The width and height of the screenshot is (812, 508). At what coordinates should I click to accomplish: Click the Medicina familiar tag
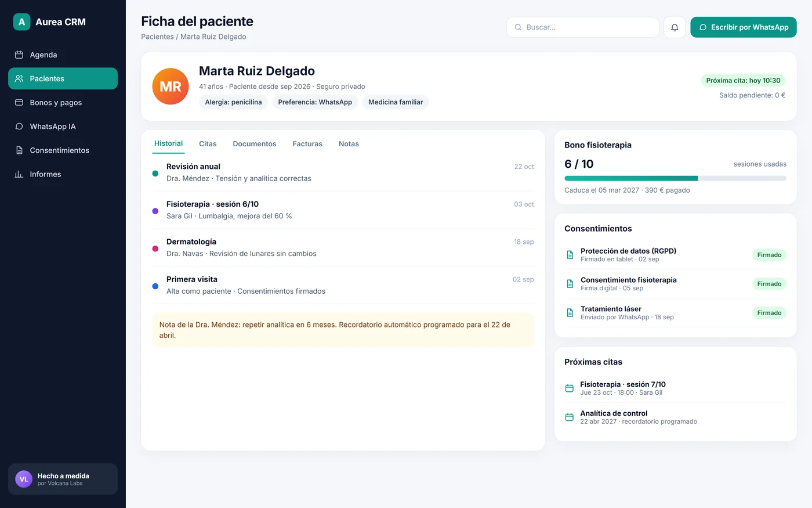pos(396,102)
